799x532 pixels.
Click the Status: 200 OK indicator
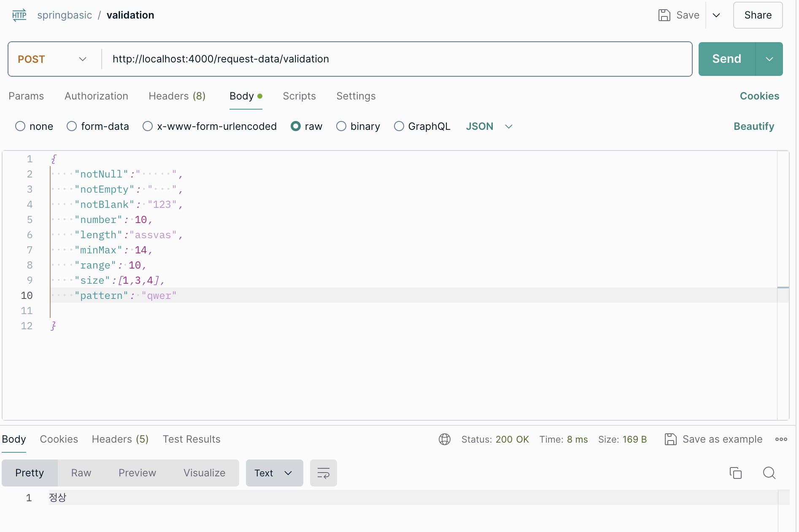click(x=495, y=439)
